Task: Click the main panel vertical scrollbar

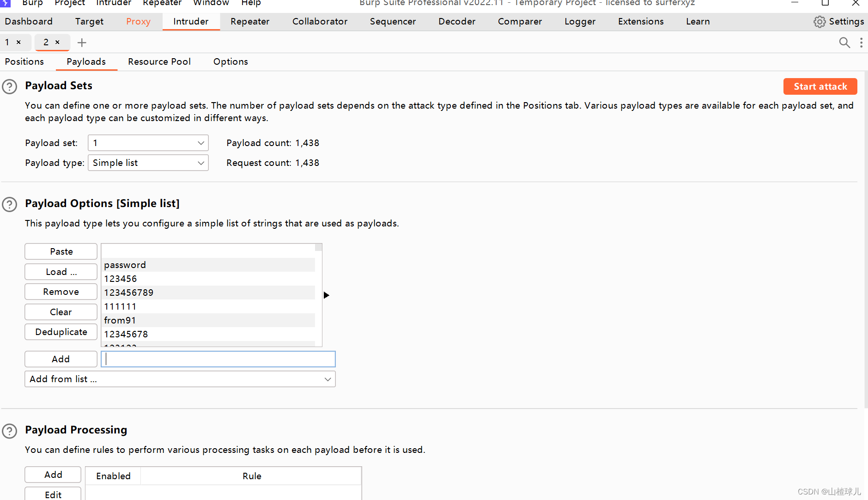Action: click(865, 240)
